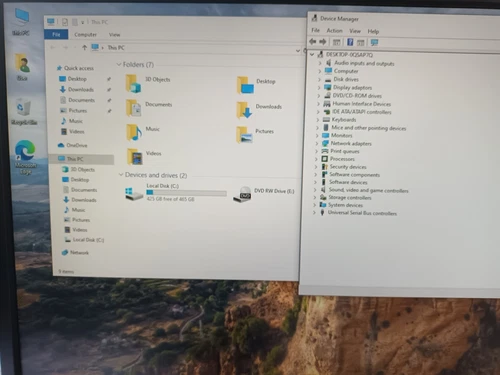Select Microsoft Edge desktop shortcut
This screenshot has width=500, height=375.
25,157
